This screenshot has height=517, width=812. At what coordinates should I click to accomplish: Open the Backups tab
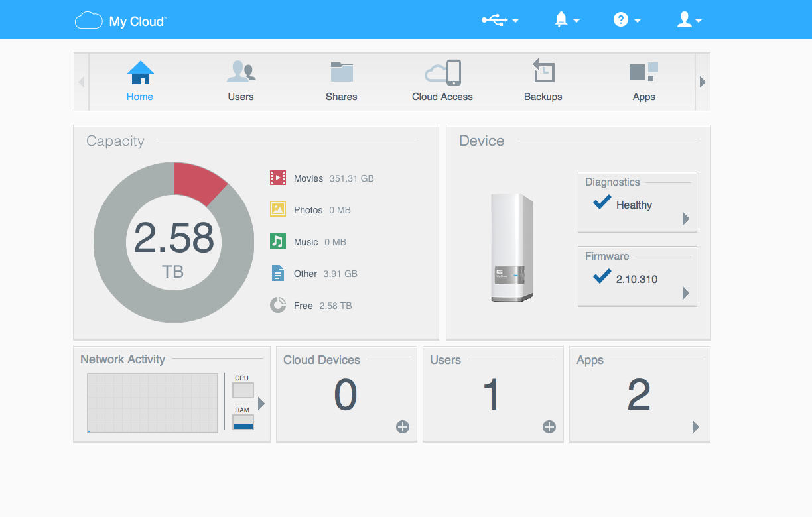pos(543,82)
